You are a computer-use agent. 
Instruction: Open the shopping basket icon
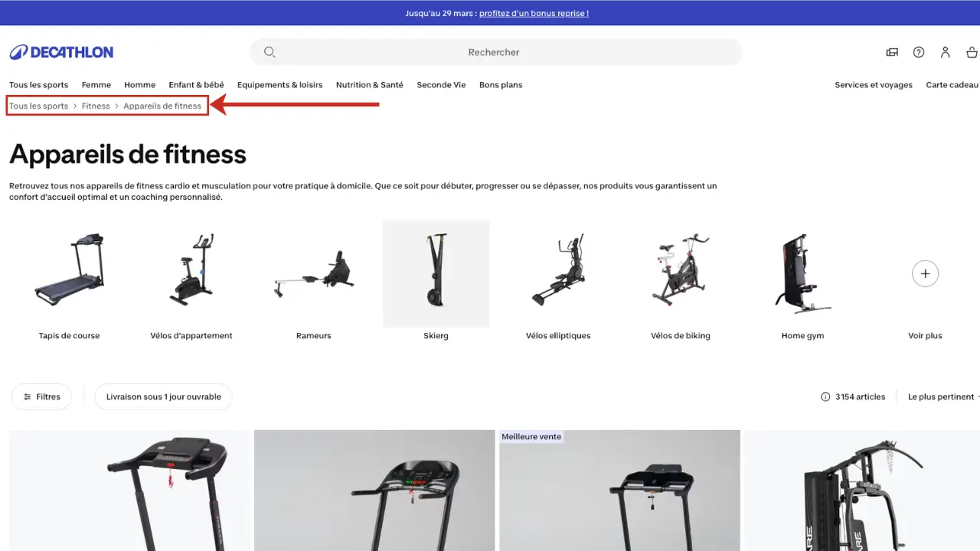pos(972,52)
